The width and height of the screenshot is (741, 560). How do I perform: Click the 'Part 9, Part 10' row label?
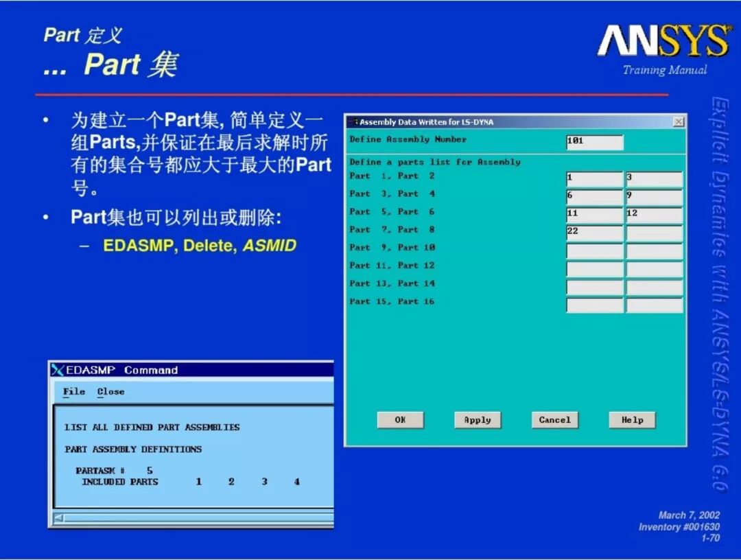tap(392, 248)
